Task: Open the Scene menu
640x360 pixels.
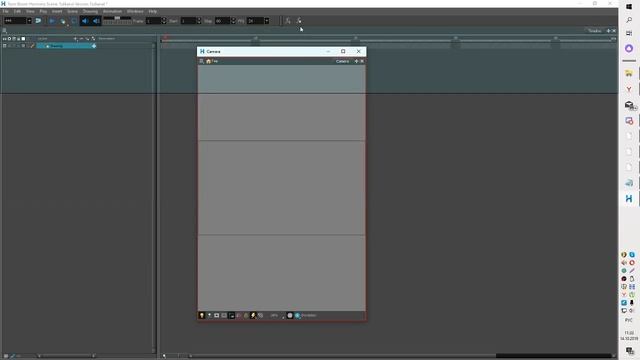Action: click(72, 11)
